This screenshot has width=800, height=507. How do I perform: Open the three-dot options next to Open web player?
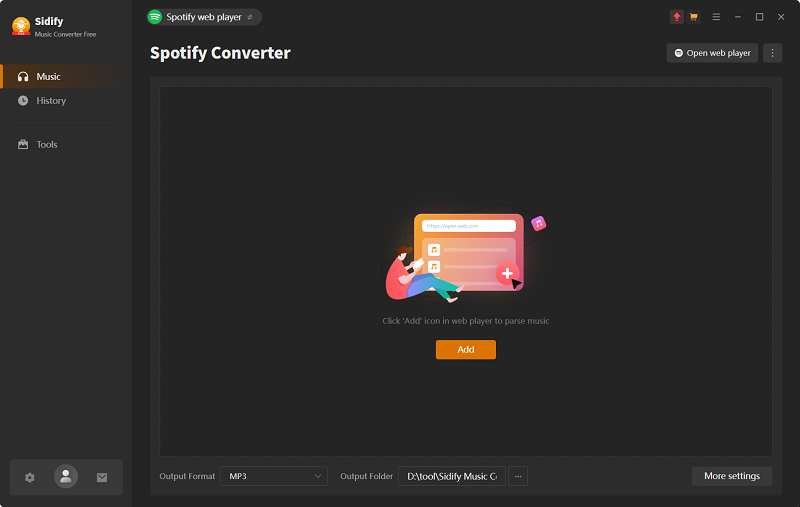(x=772, y=53)
